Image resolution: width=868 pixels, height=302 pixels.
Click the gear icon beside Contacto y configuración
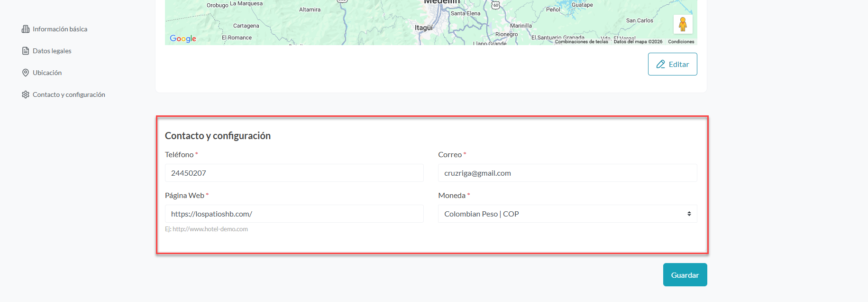coord(26,95)
